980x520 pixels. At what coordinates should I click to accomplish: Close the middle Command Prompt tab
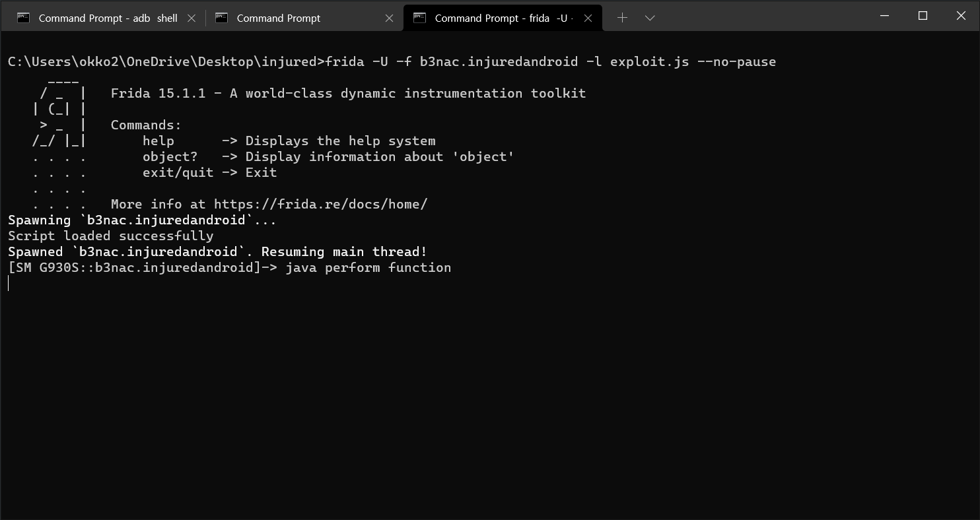(x=390, y=18)
